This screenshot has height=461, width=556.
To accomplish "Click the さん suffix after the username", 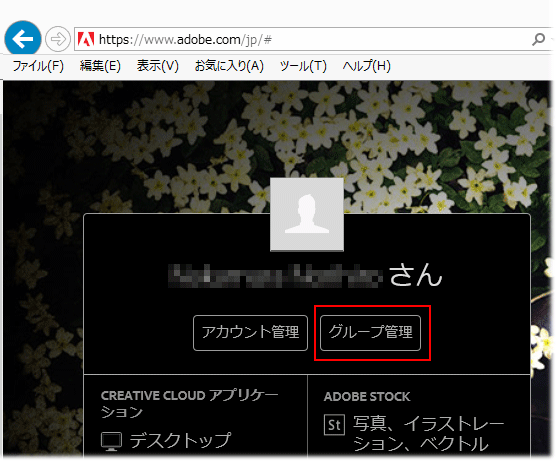I will (x=416, y=275).
